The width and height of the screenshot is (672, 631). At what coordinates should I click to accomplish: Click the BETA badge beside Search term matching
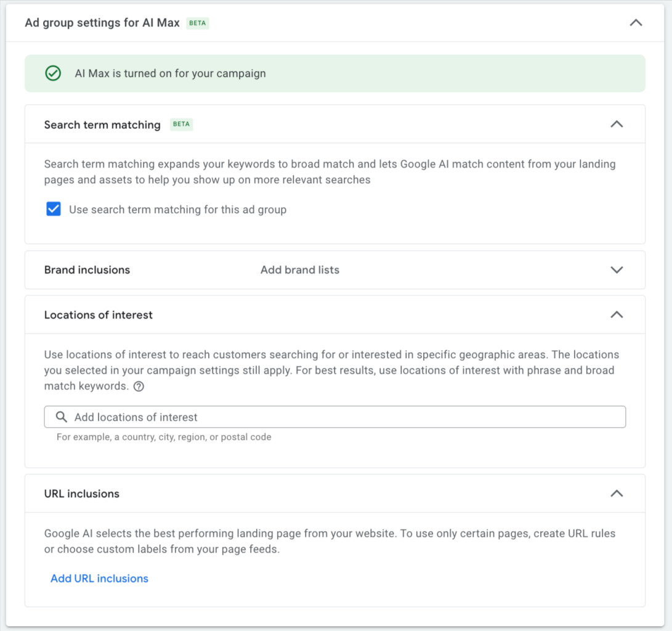(x=181, y=124)
